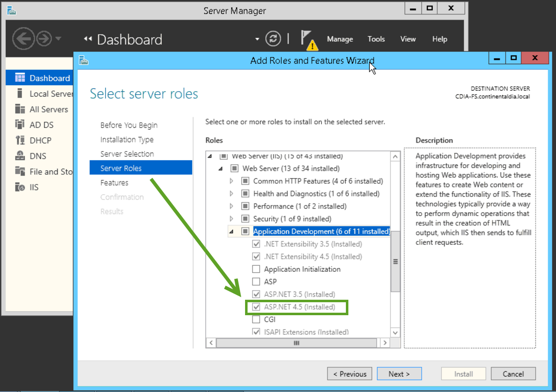Click the horizontal scrollbar thumb in roles
The width and height of the screenshot is (556, 392).
click(x=296, y=343)
